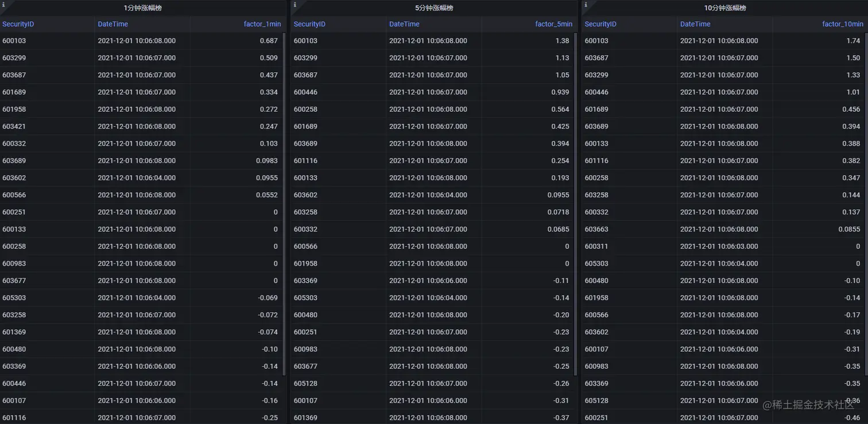Select factor value 0.0552
The height and width of the screenshot is (424, 868).
[x=266, y=195]
